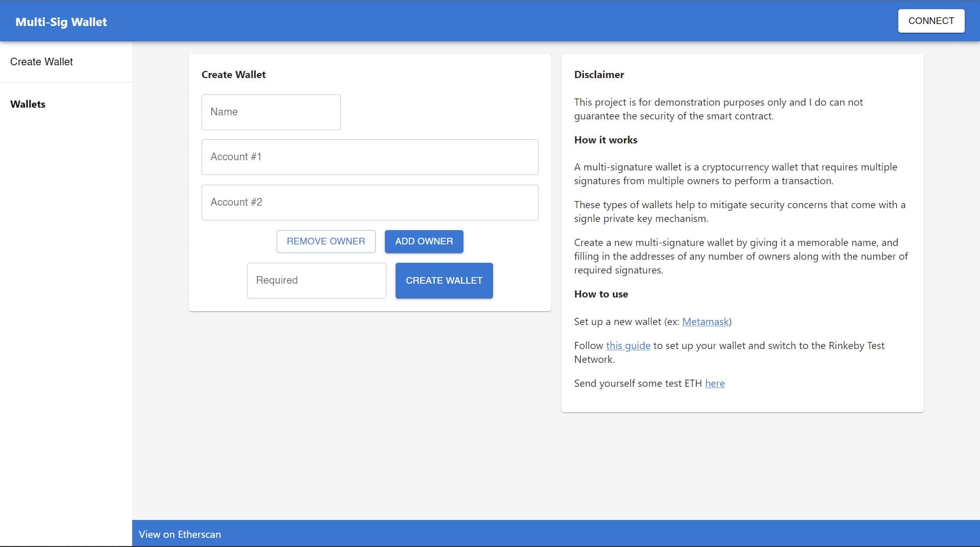The height and width of the screenshot is (547, 980).
Task: Click the Multi-Sig Wallet title
Action: (x=61, y=22)
